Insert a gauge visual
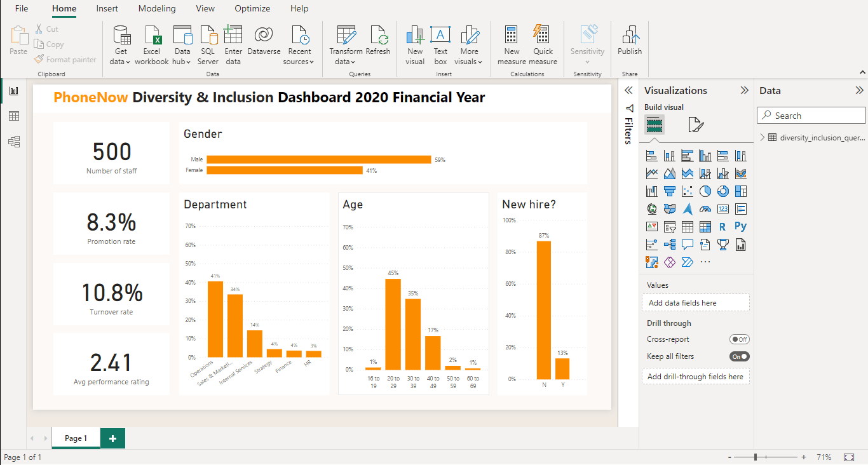The width and height of the screenshot is (868, 465). pyautogui.click(x=705, y=209)
